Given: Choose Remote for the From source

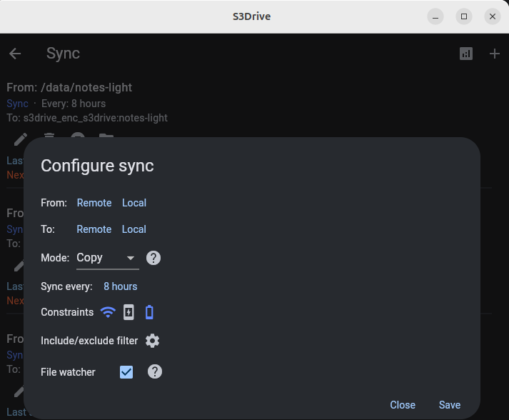Looking at the screenshot, I should (94, 203).
